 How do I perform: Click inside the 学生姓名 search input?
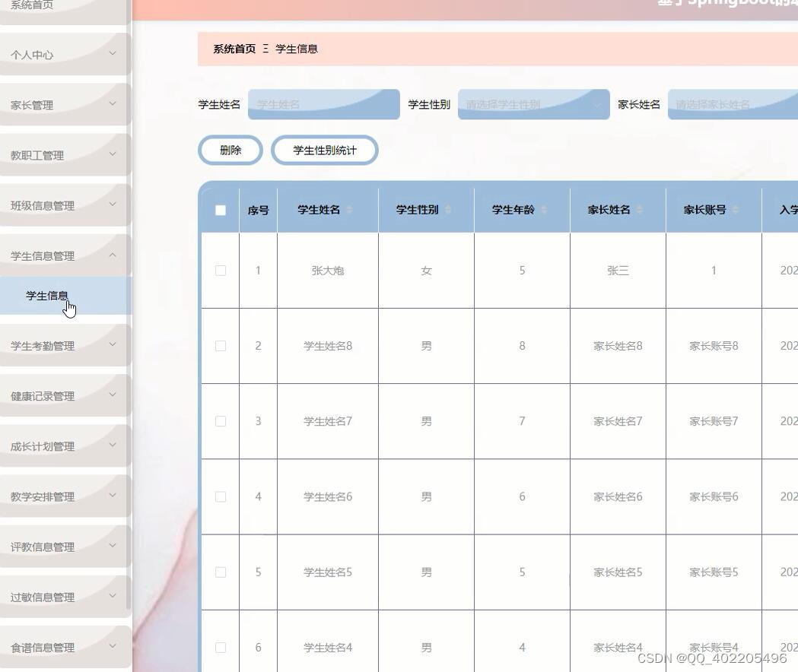tap(323, 104)
